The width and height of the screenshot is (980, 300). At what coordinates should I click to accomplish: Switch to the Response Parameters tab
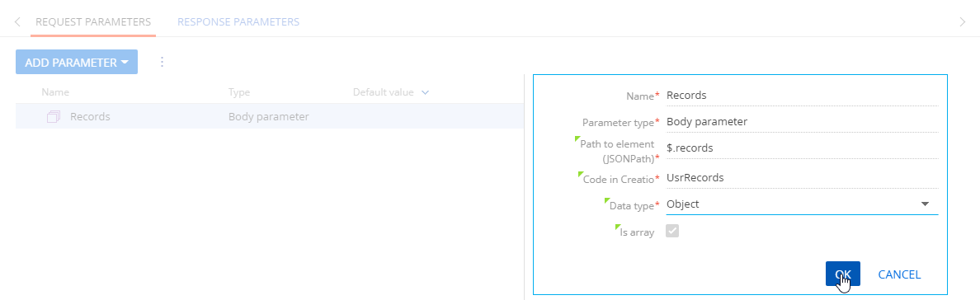(238, 22)
